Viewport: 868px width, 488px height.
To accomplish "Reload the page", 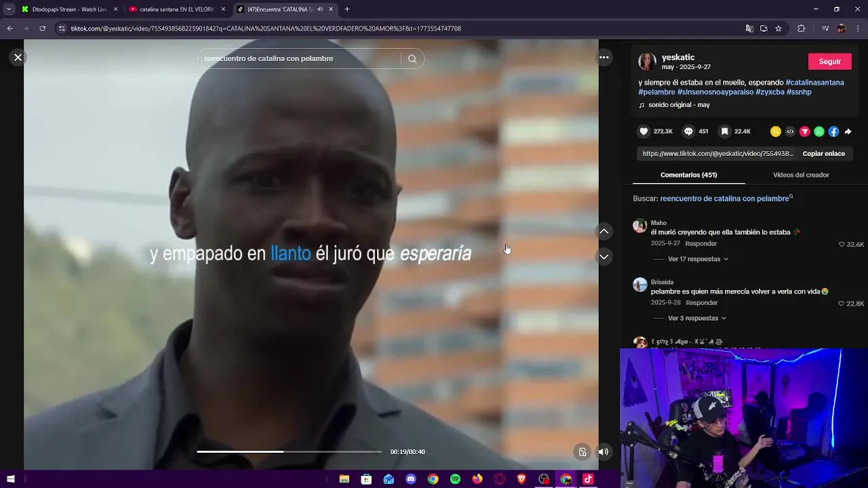I will click(42, 28).
